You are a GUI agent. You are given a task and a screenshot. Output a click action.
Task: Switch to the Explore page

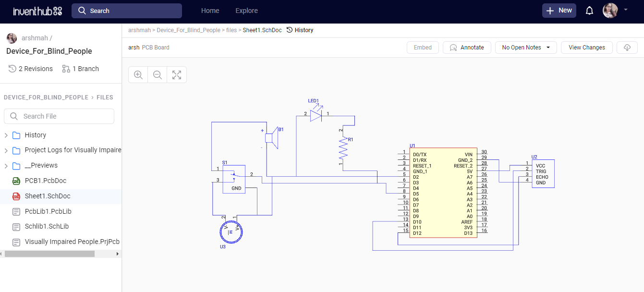(246, 10)
